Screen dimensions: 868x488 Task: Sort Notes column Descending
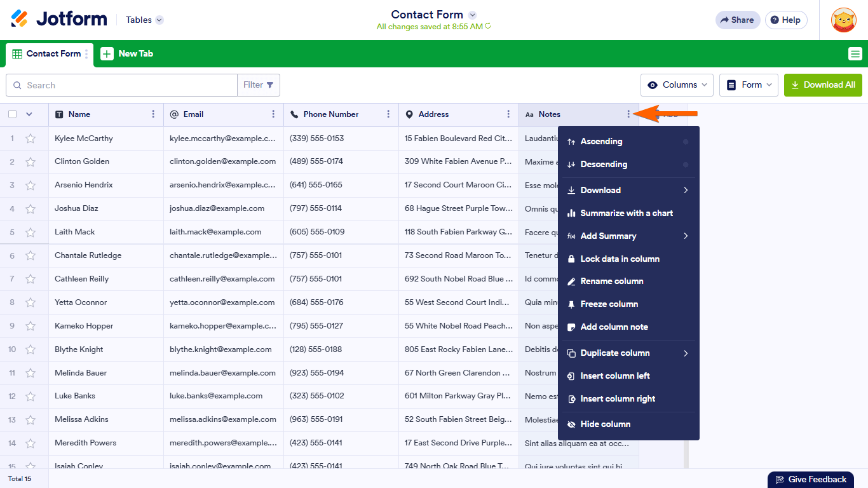click(628, 164)
